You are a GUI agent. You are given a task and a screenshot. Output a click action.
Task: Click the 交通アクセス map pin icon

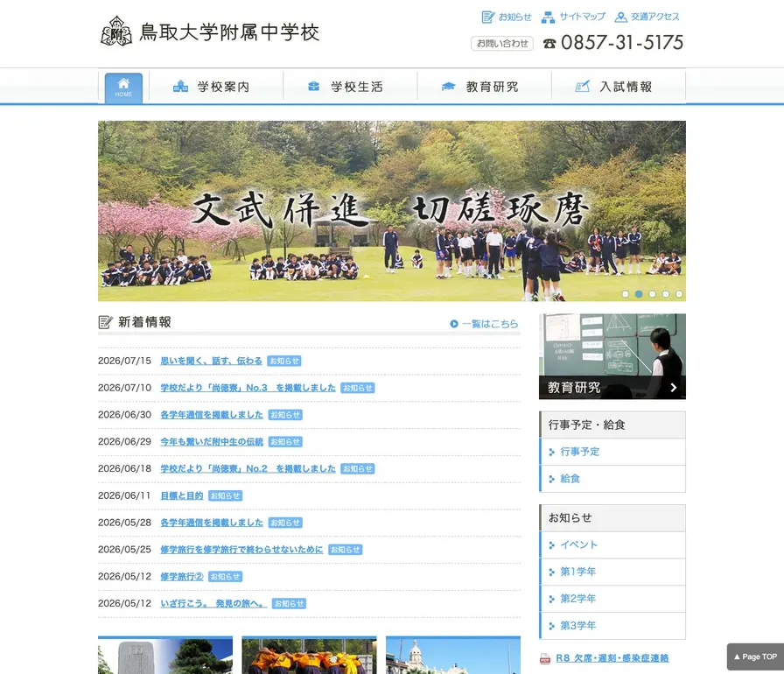coord(620,17)
